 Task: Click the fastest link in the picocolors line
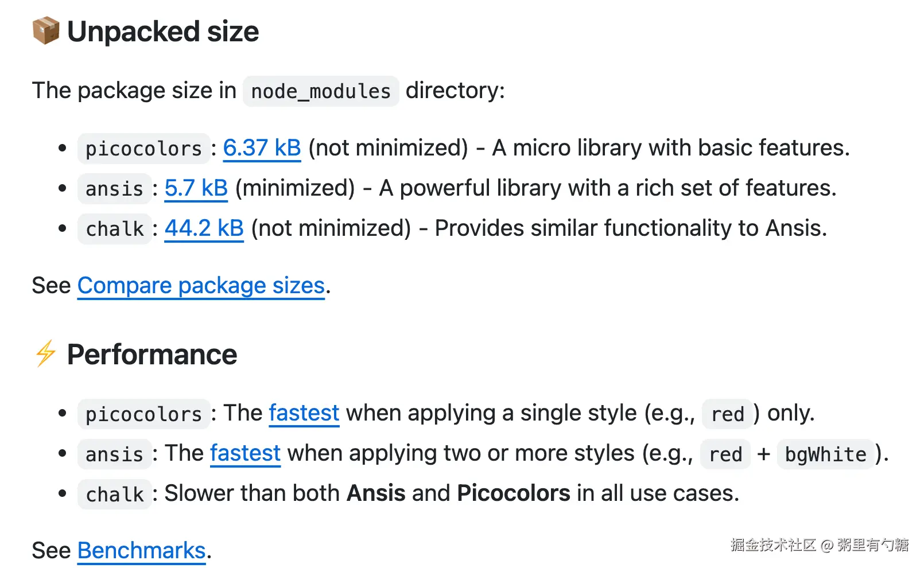point(304,413)
